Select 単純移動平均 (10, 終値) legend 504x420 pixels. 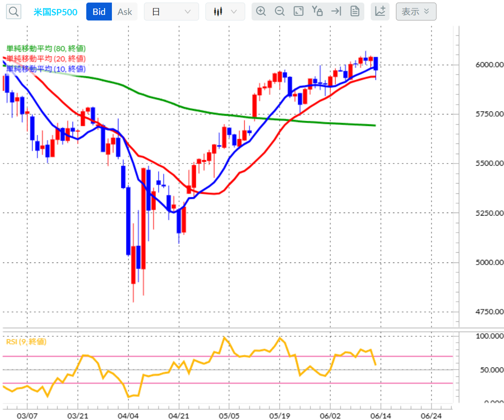click(46, 69)
